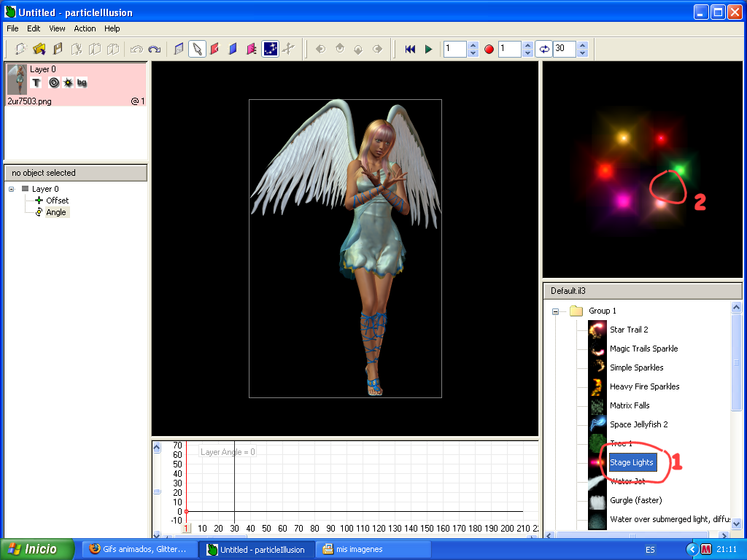This screenshot has width=747, height=560.
Task: Open mis imagenes taskbar window
Action: click(x=373, y=549)
